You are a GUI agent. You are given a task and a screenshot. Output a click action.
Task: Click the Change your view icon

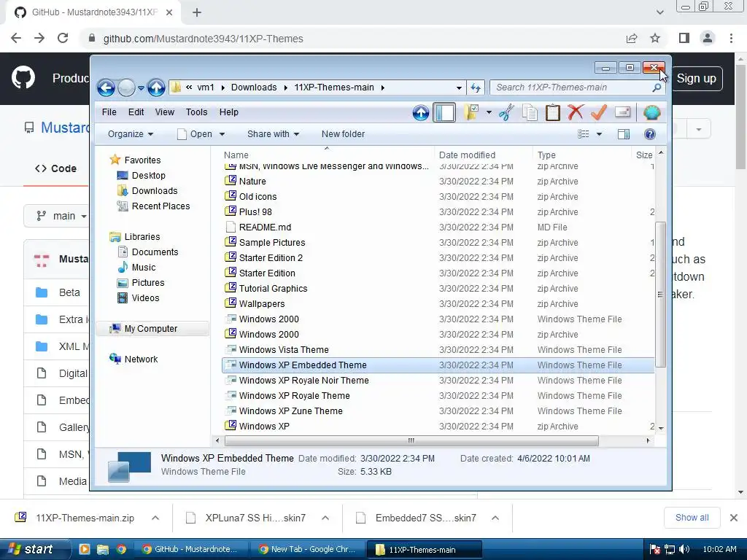coord(583,134)
